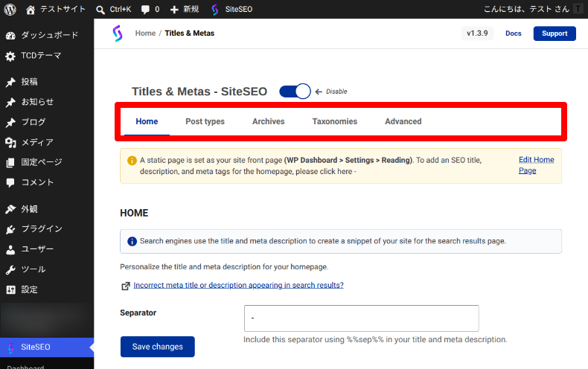Click こんにちは、テスト さん account greeting
Image resolution: width=588 pixels, height=369 pixels.
coord(526,9)
